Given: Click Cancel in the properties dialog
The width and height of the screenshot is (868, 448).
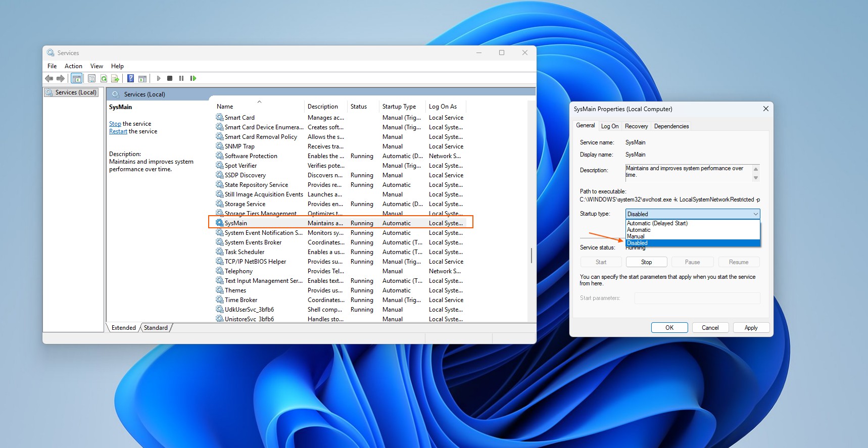Looking at the screenshot, I should coord(710,328).
